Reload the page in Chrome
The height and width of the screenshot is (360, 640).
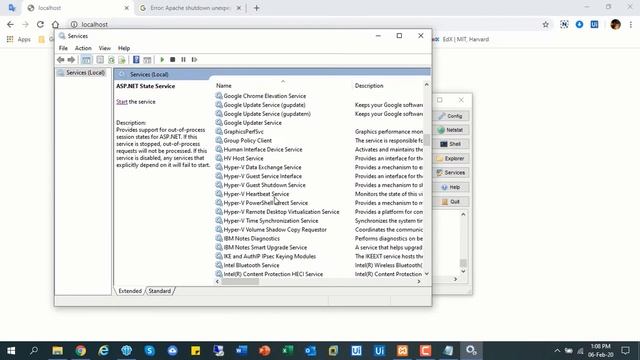coord(40,24)
